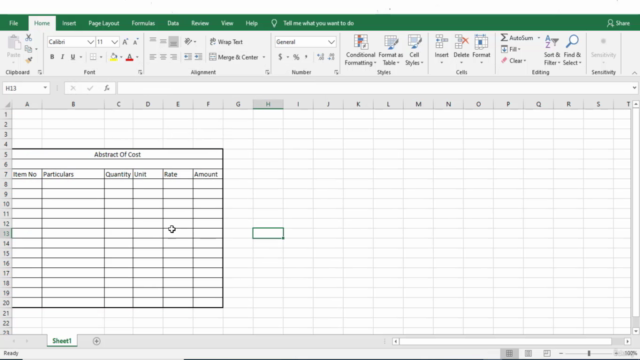Click Insert cells button

(441, 50)
